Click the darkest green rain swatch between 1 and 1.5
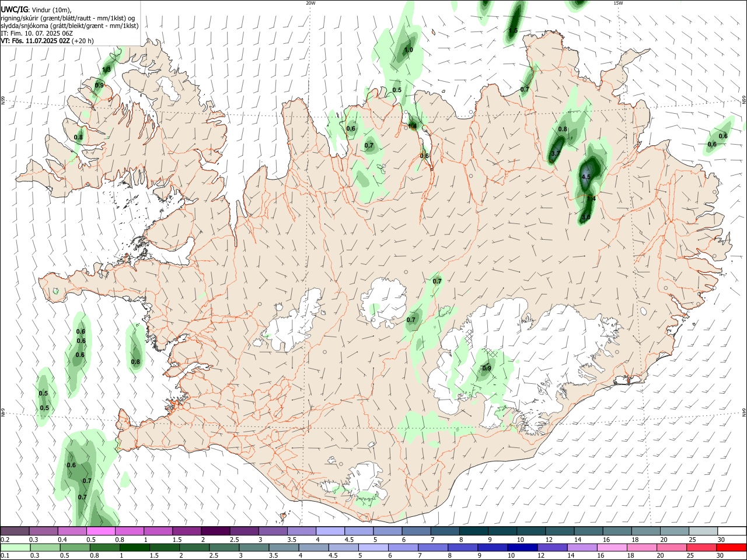 134,547
